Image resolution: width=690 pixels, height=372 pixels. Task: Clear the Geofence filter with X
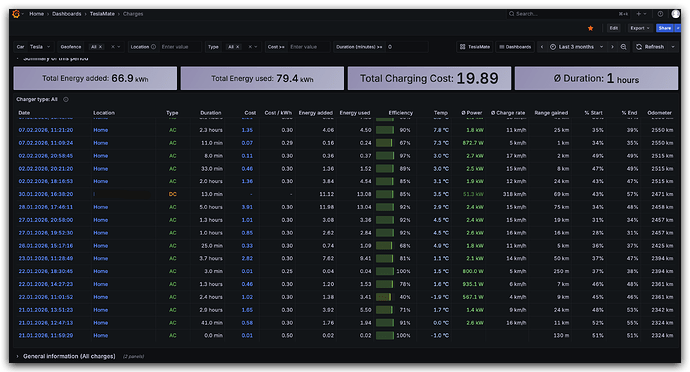point(113,47)
